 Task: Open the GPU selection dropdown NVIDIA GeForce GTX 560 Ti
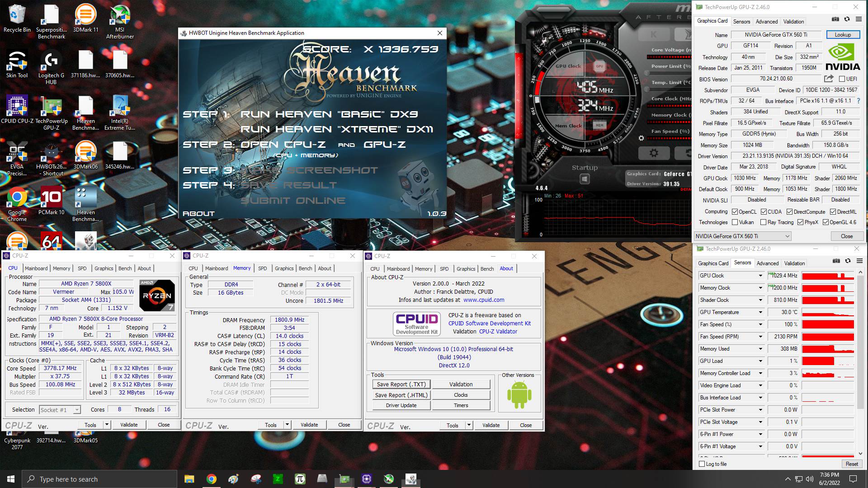(x=742, y=236)
